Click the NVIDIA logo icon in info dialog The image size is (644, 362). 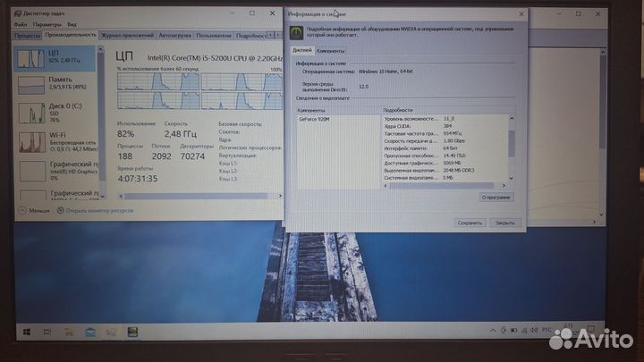pyautogui.click(x=296, y=33)
